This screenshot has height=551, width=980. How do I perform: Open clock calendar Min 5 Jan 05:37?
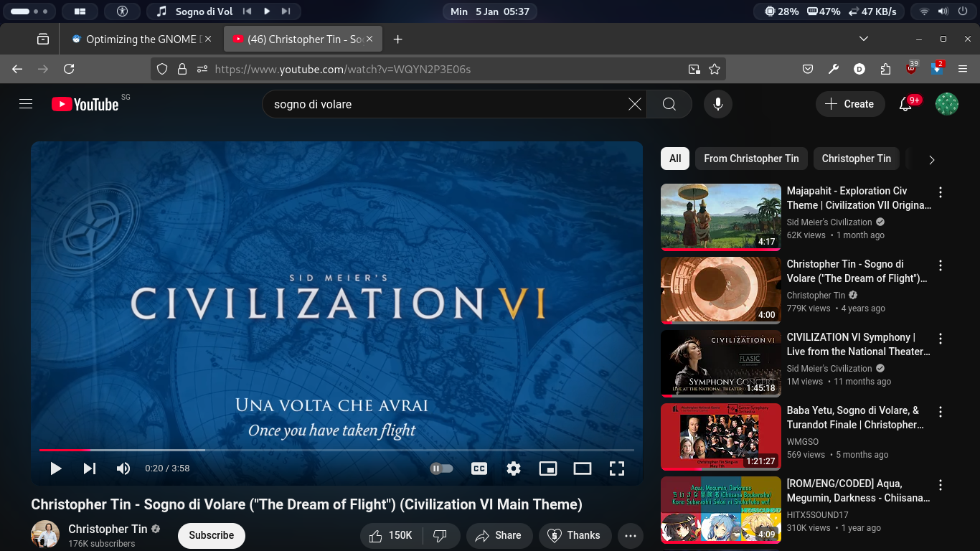click(x=490, y=11)
